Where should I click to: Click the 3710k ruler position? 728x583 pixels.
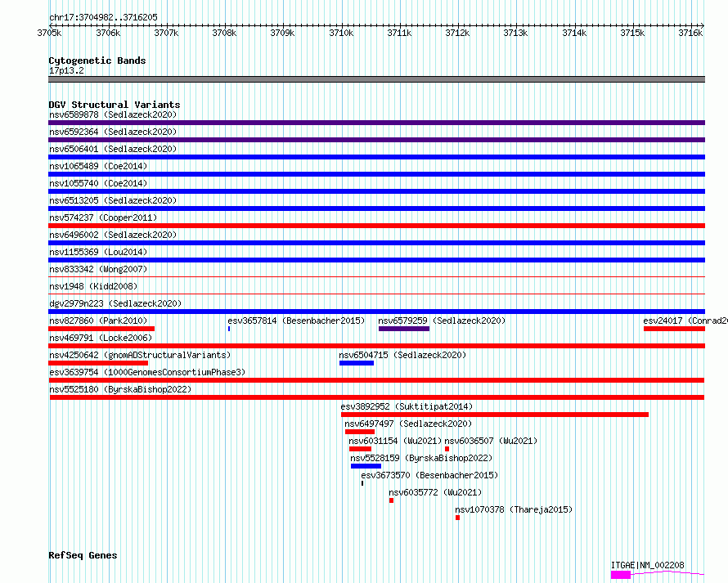coord(341,33)
